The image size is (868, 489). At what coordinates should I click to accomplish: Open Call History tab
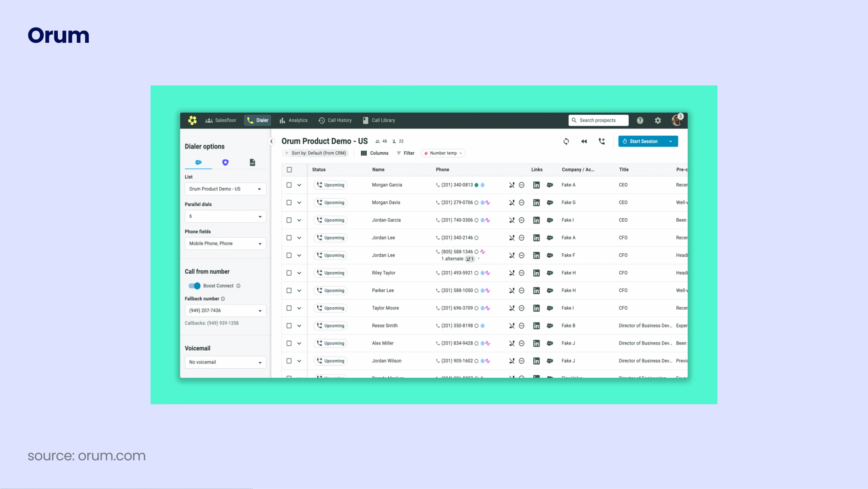pos(335,120)
